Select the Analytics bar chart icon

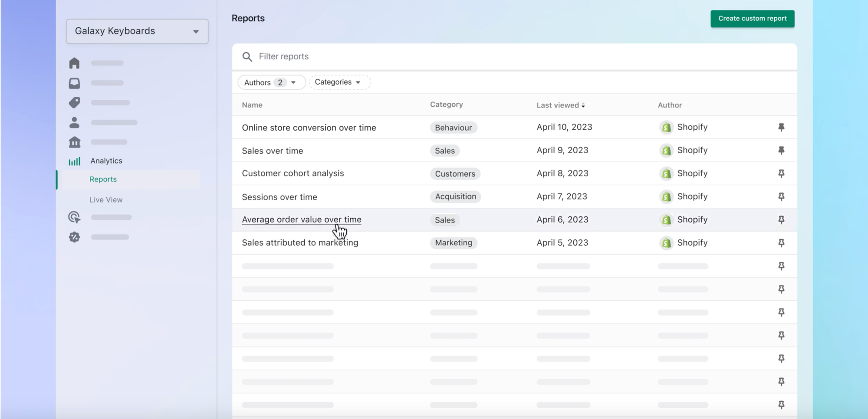74,160
